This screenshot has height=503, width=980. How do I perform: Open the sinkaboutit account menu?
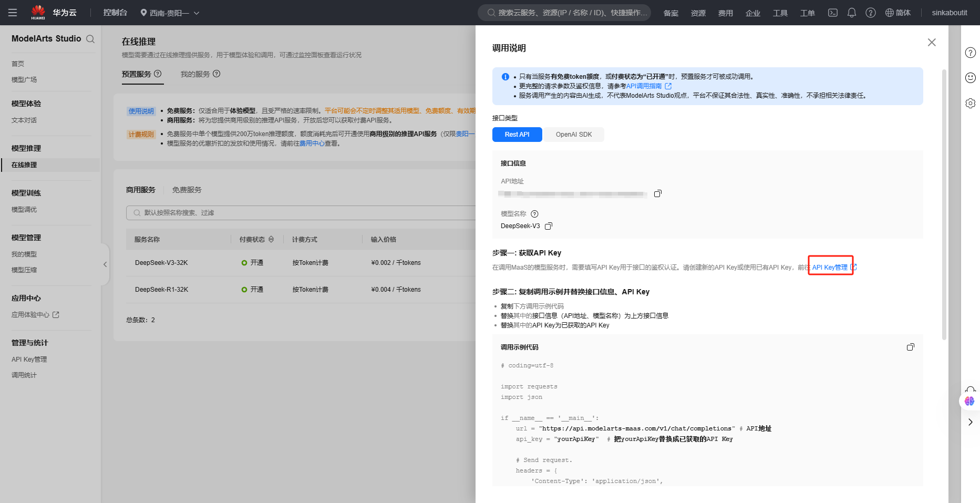950,13
